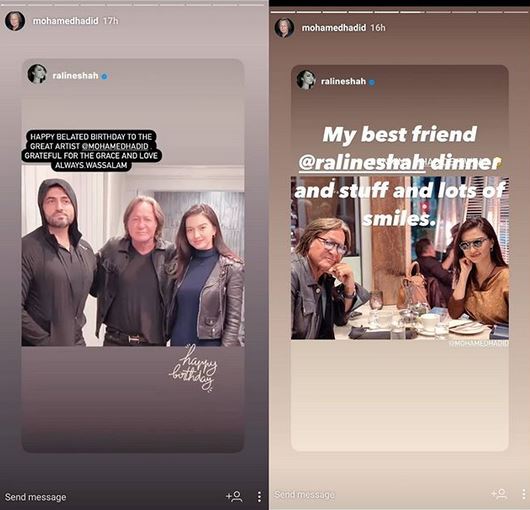Click the add-person icon in left story
The height and width of the screenshot is (510, 530).
[234, 496]
